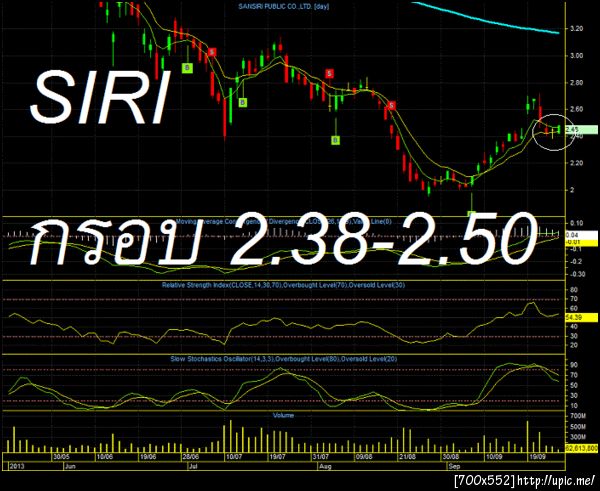This screenshot has height=491, width=600.
Task: Select the 10/07 date on the time axis
Action: (234, 457)
